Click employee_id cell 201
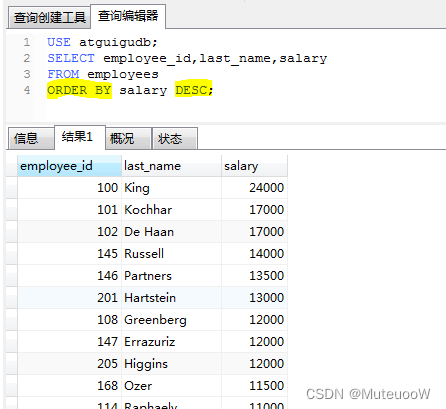 tap(69, 298)
